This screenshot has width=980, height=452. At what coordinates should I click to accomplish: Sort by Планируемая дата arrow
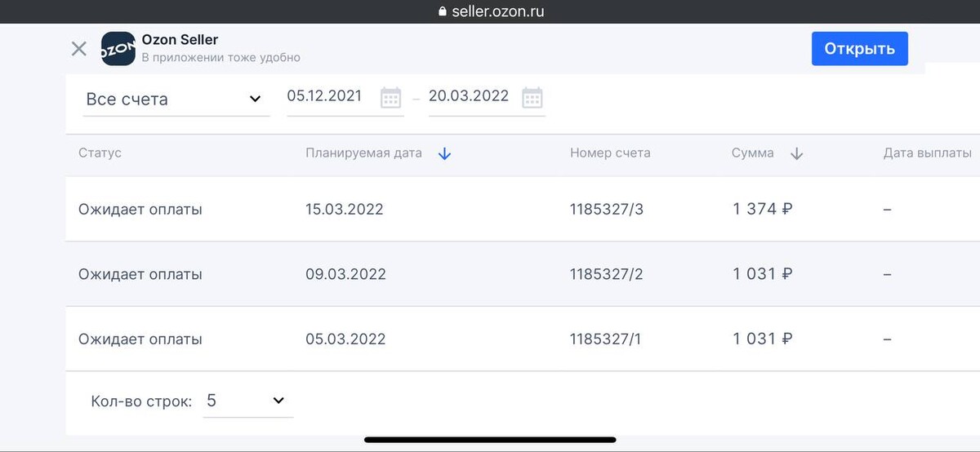click(x=444, y=153)
